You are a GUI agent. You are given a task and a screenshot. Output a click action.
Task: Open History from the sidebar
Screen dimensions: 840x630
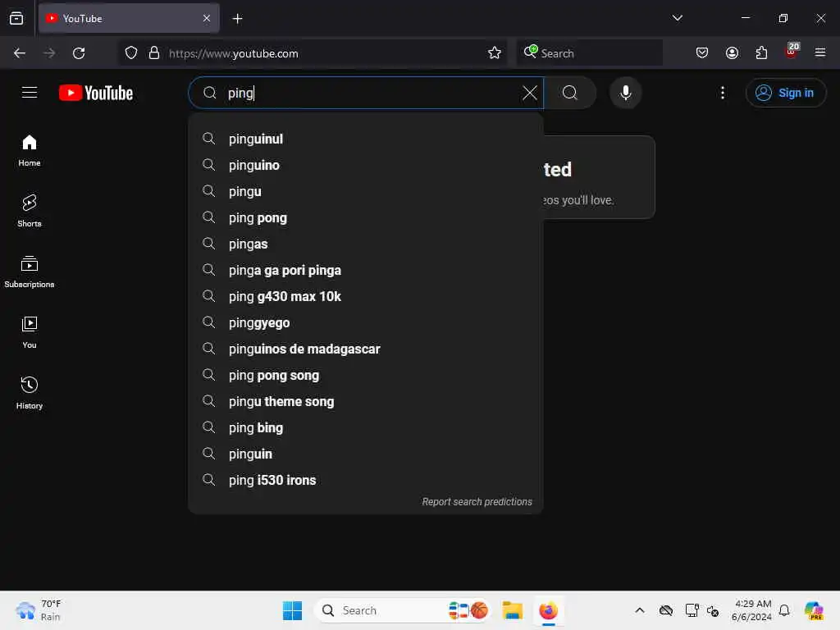click(30, 393)
